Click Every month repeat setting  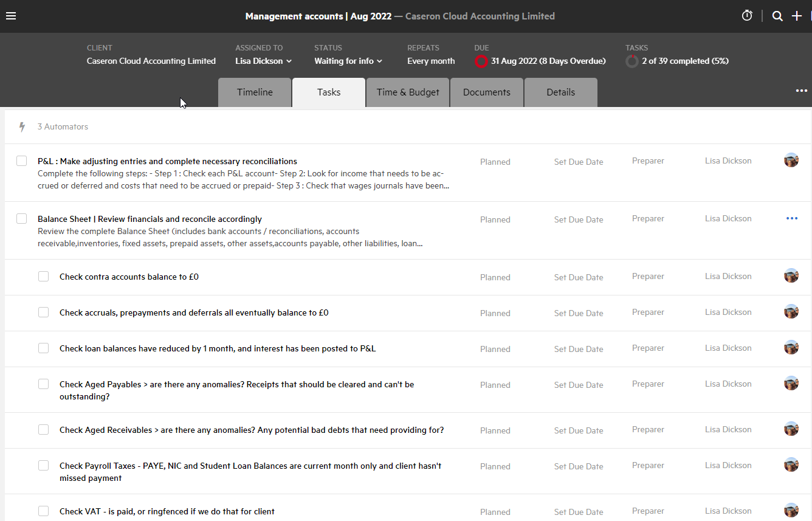point(431,61)
